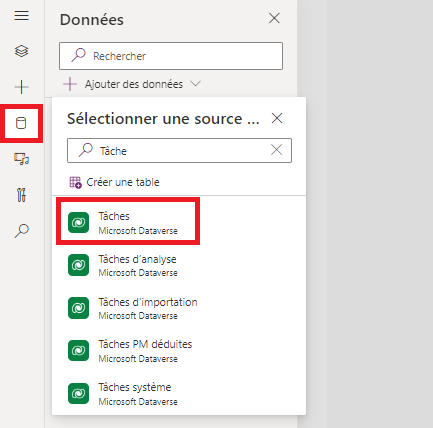This screenshot has width=433, height=428.
Task: Select Tâches d'importation data source
Action: [x=179, y=308]
